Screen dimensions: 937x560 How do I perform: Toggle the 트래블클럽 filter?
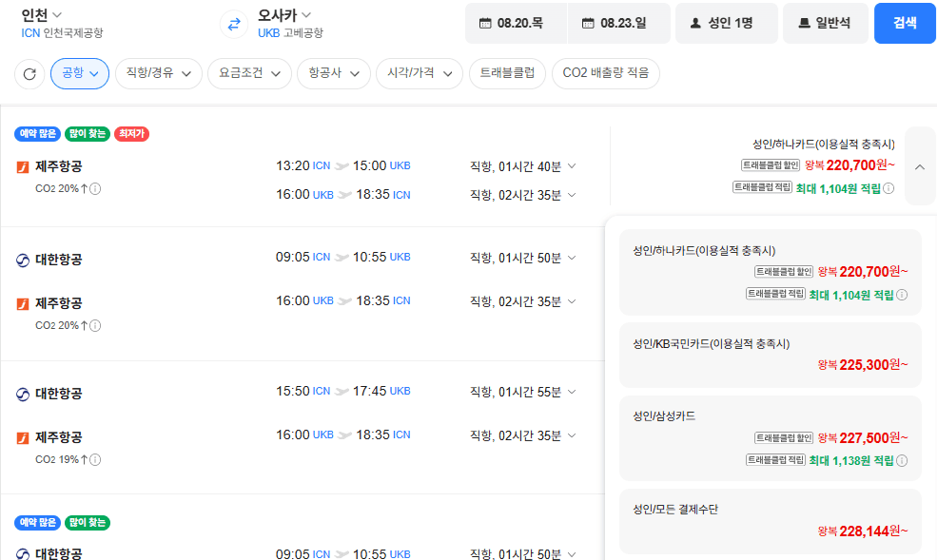[507, 73]
